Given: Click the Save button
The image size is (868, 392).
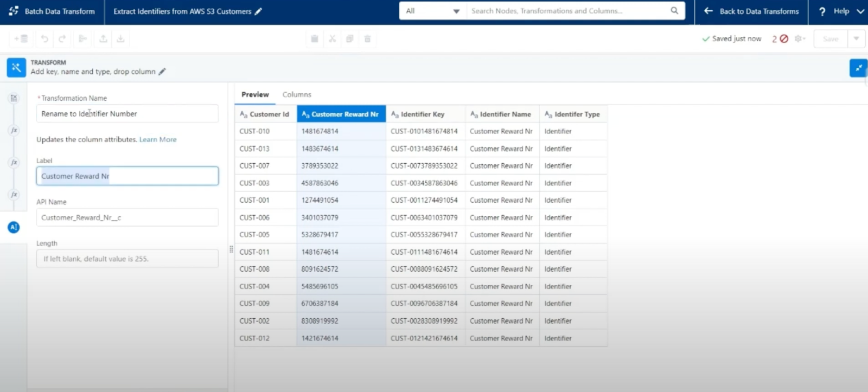Looking at the screenshot, I should pyautogui.click(x=831, y=39).
